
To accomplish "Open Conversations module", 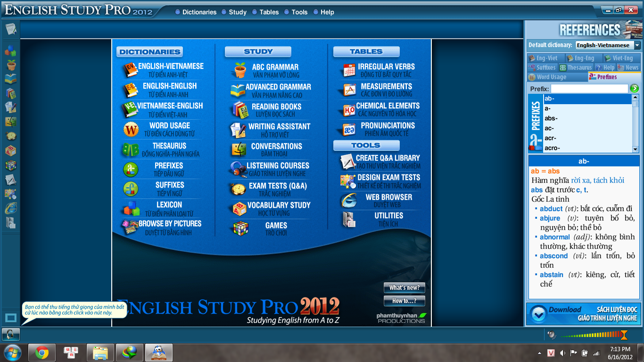I will 271,150.
